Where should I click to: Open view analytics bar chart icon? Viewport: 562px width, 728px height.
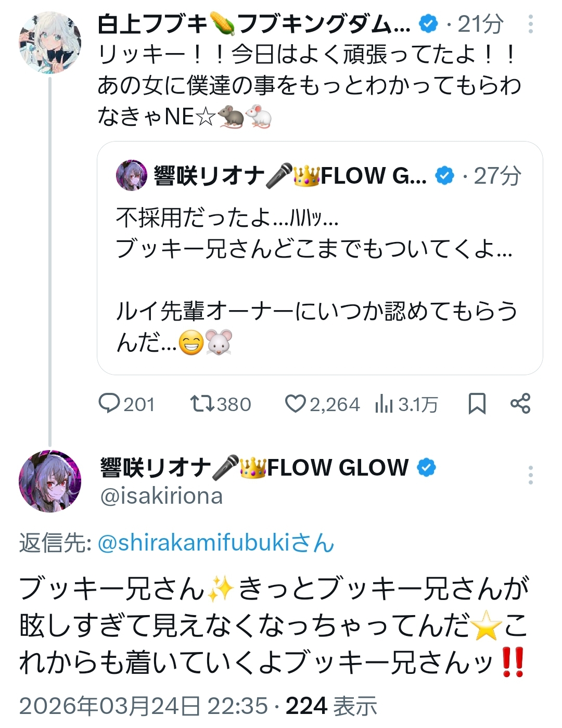[384, 403]
